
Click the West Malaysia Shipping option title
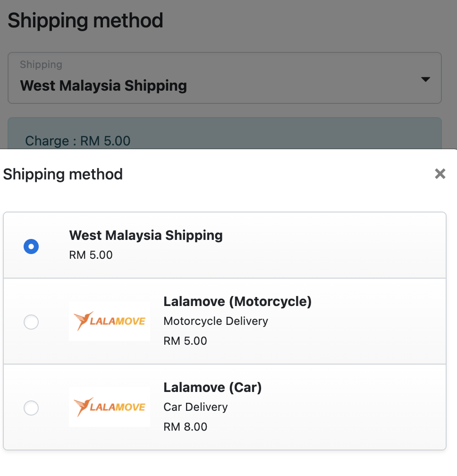(x=146, y=235)
